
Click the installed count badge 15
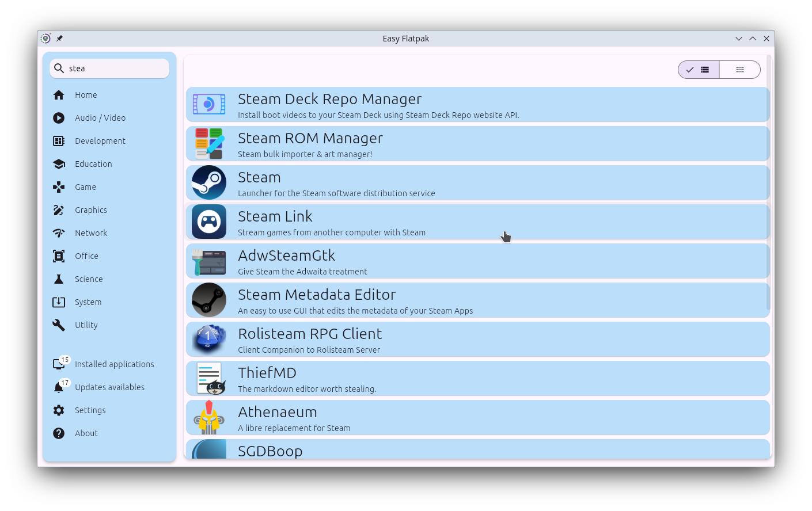pyautogui.click(x=64, y=360)
